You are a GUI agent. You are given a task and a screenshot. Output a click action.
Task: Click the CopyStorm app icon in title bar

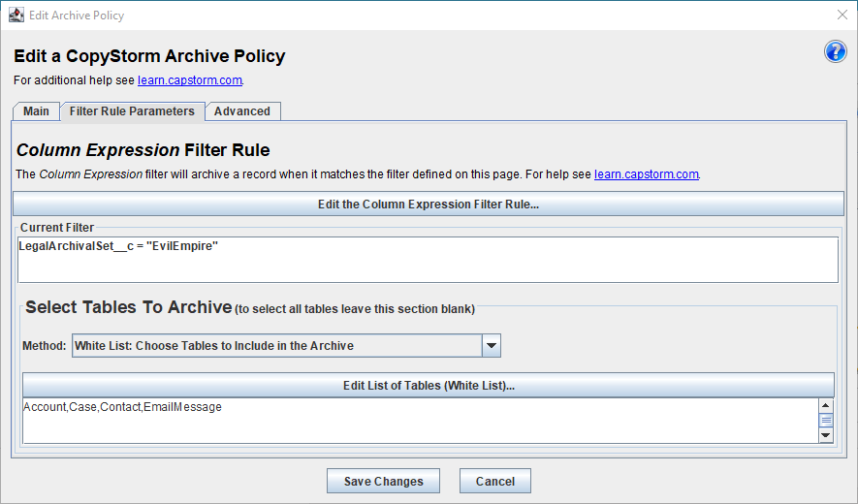pyautogui.click(x=16, y=15)
